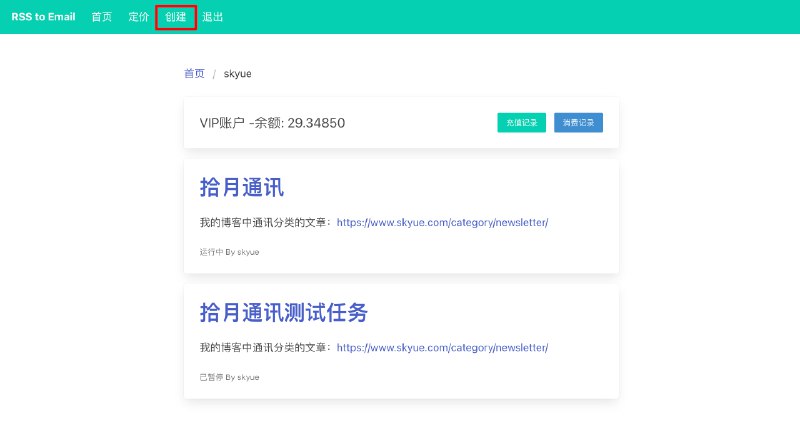Open the newsletter URL under 拾月通讯
The height and width of the screenshot is (431, 800).
coord(442,223)
